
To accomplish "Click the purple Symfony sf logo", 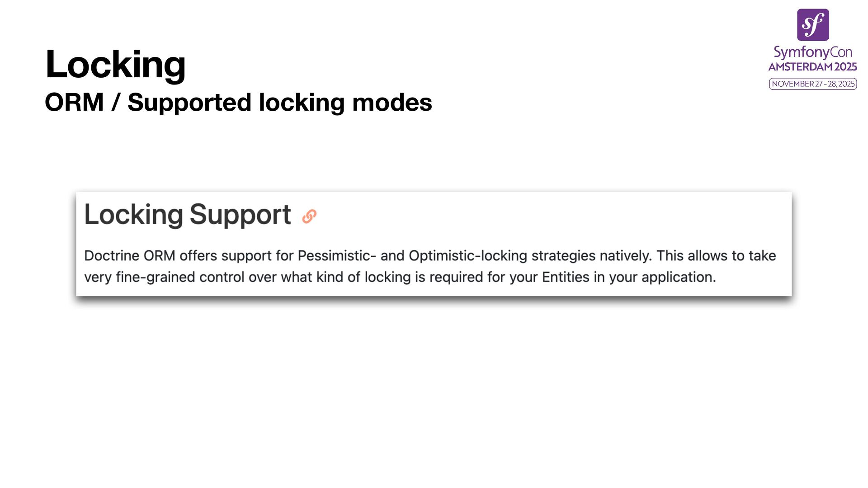I will (x=813, y=25).
